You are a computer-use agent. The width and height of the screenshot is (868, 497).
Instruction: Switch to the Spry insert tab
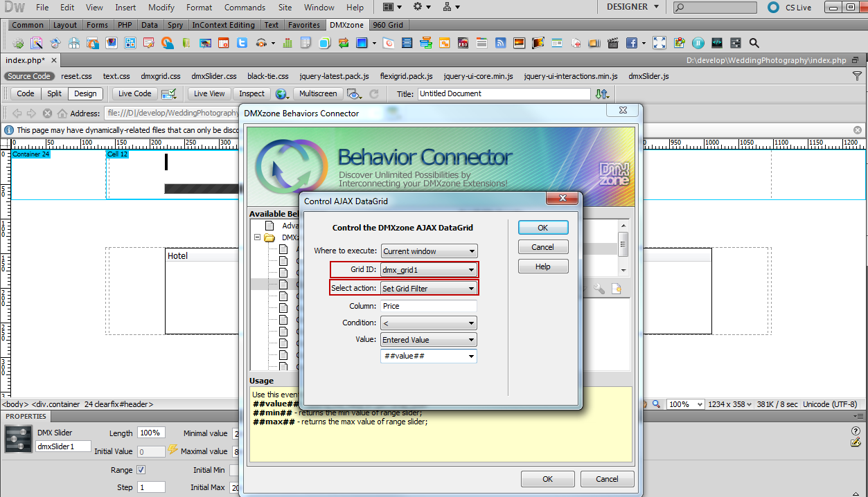pos(175,25)
